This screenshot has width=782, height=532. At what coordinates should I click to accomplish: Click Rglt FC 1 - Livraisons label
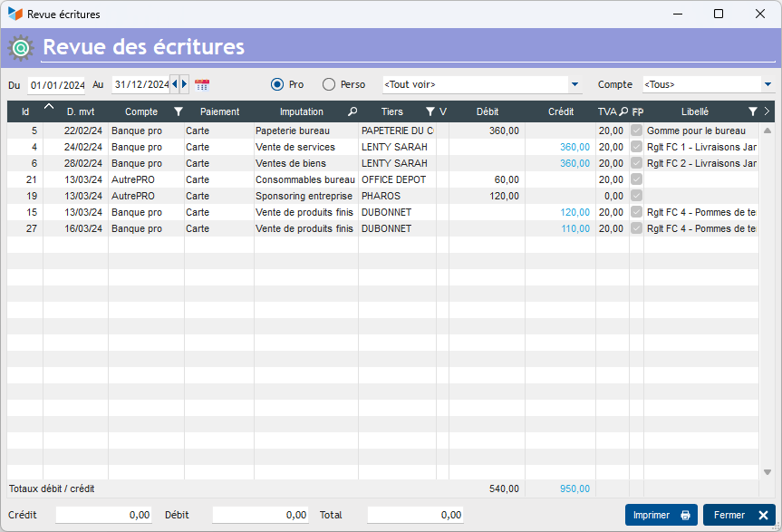701,147
